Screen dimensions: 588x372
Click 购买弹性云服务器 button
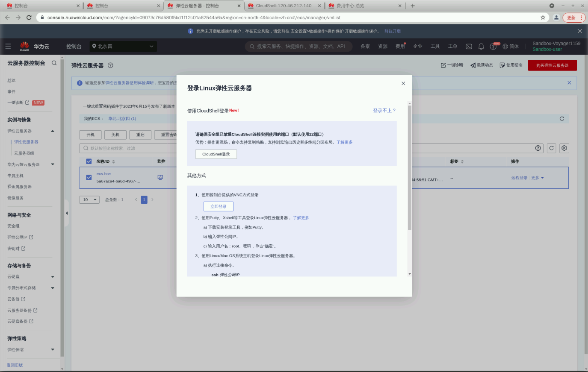tap(553, 65)
